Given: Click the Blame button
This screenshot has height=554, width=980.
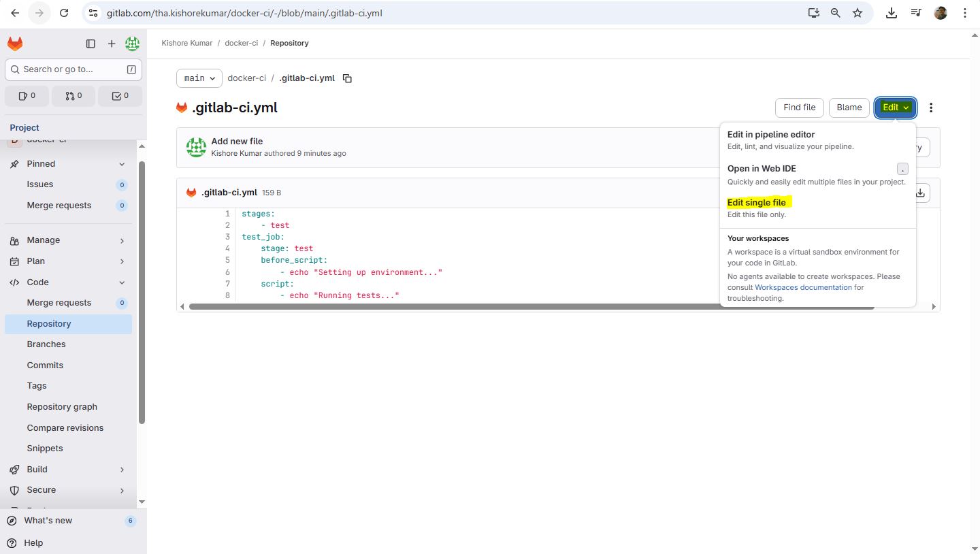Looking at the screenshot, I should (x=849, y=108).
